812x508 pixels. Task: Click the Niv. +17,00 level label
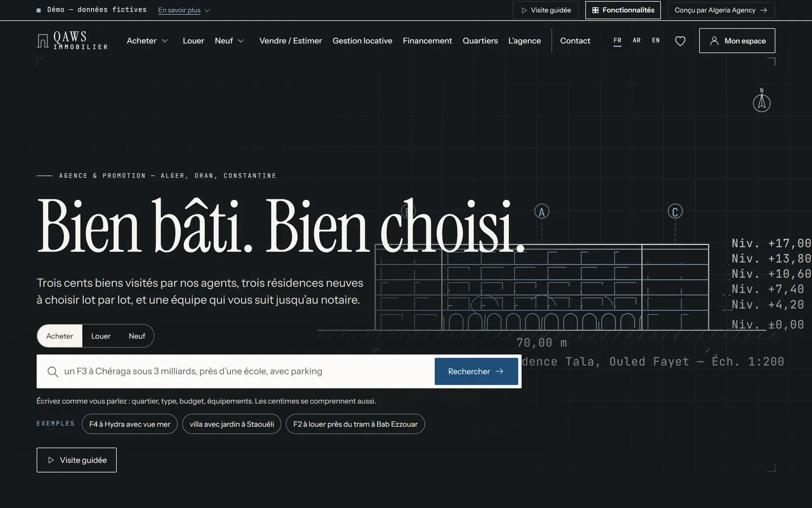point(771,243)
